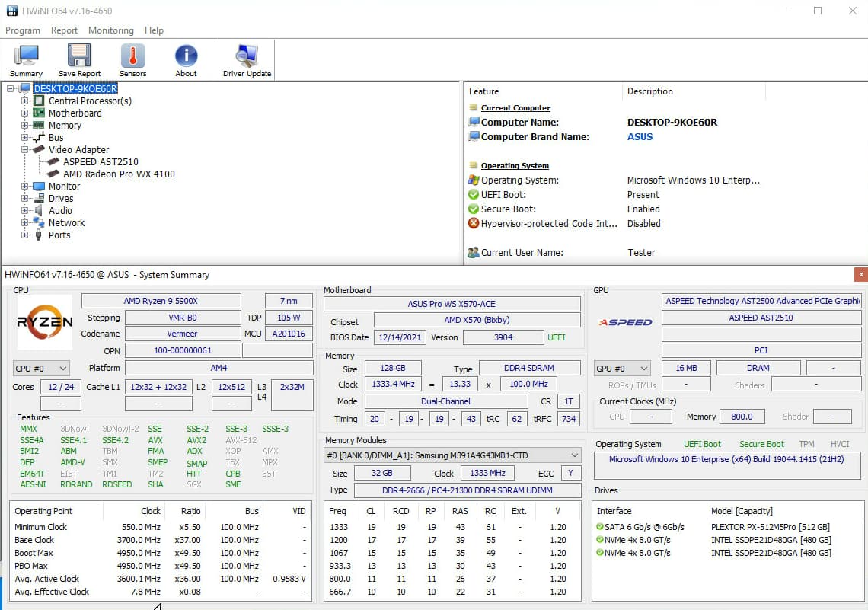The height and width of the screenshot is (610, 868).
Task: Open the Report menu
Action: 64,30
